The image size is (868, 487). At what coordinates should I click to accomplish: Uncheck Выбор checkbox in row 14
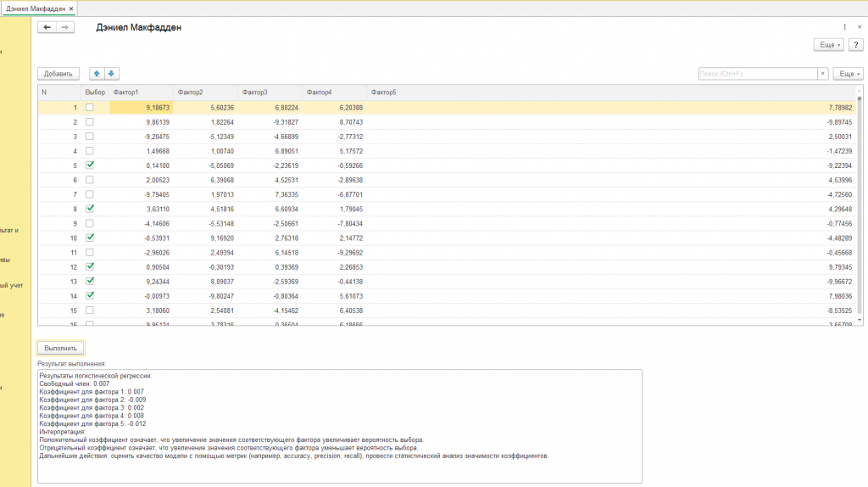90,296
